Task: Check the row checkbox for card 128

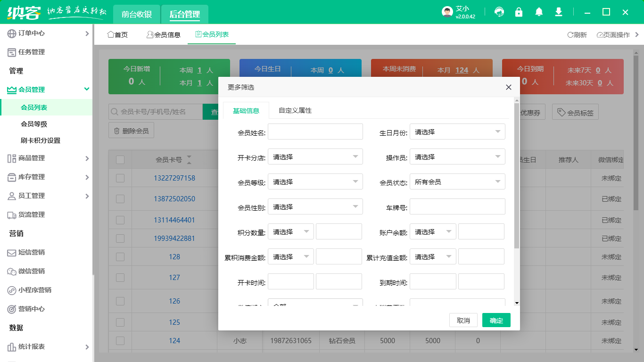Action: click(x=120, y=257)
